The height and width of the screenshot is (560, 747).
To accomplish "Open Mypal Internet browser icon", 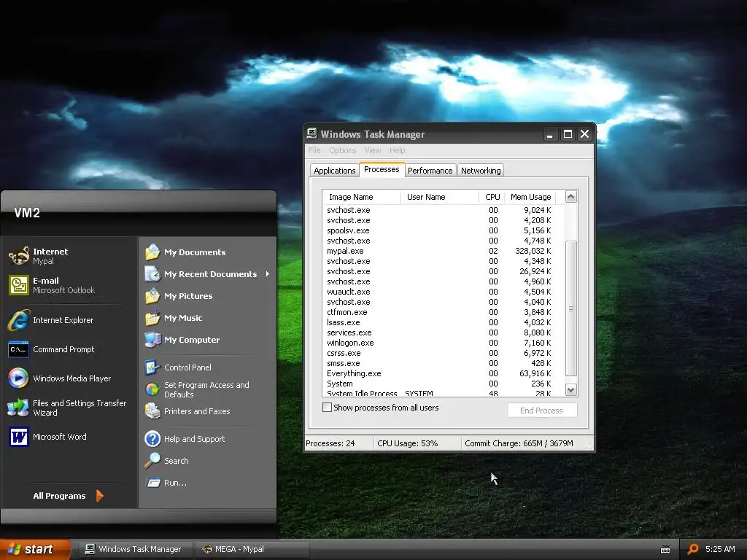I will [19, 256].
